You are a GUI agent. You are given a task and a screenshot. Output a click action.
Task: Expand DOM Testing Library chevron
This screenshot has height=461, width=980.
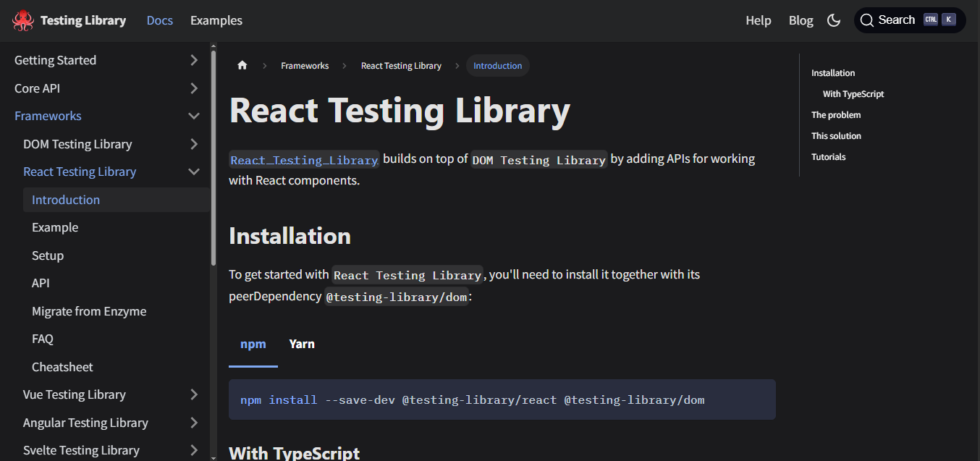(x=194, y=144)
